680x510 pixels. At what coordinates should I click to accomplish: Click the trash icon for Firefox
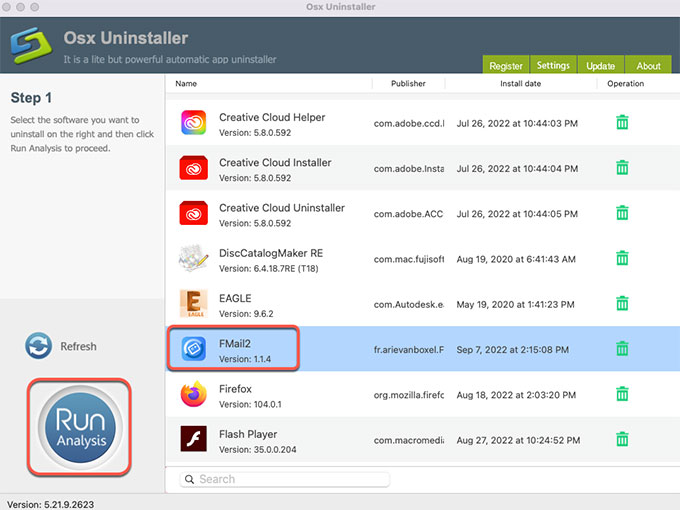[622, 394]
